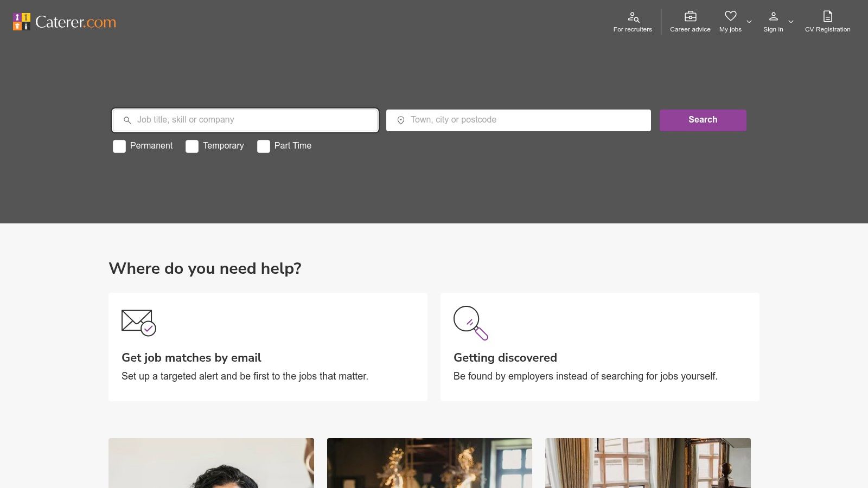Image resolution: width=868 pixels, height=488 pixels.
Task: Open the thumbnail with chandelier lights
Action: tap(430, 463)
